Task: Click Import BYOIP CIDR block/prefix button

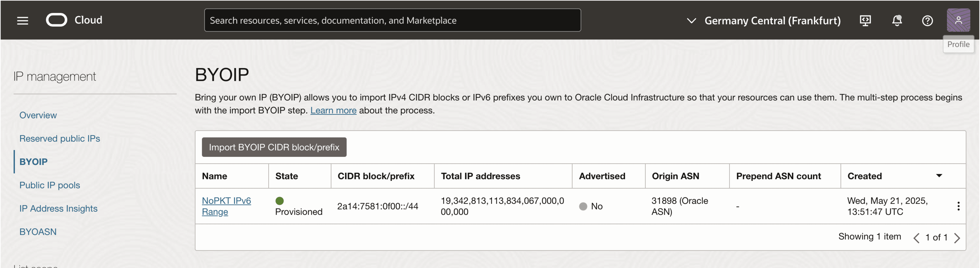Action: [x=274, y=147]
